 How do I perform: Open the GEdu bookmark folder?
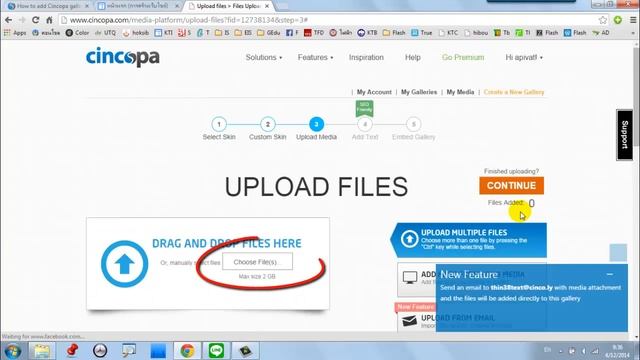269,33
